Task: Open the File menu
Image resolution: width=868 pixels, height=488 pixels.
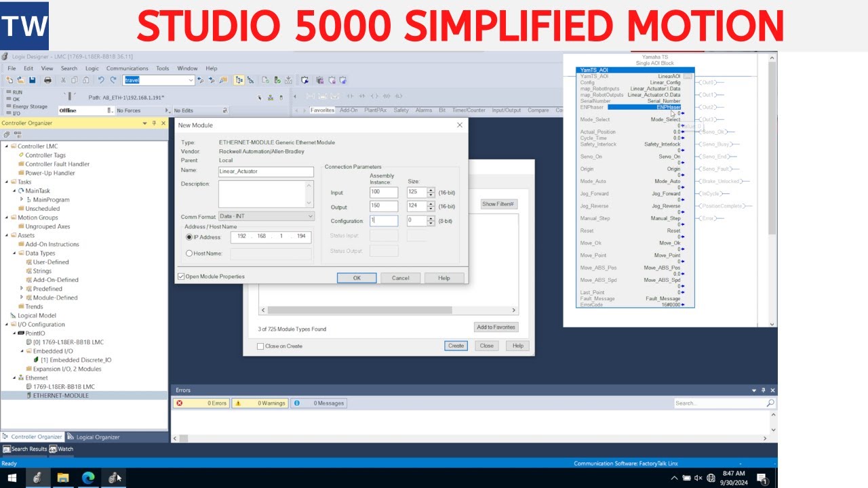Action: pos(12,68)
